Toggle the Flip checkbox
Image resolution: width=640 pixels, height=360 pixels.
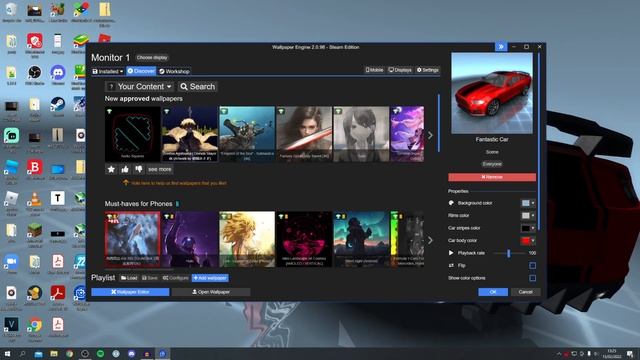(x=532, y=265)
